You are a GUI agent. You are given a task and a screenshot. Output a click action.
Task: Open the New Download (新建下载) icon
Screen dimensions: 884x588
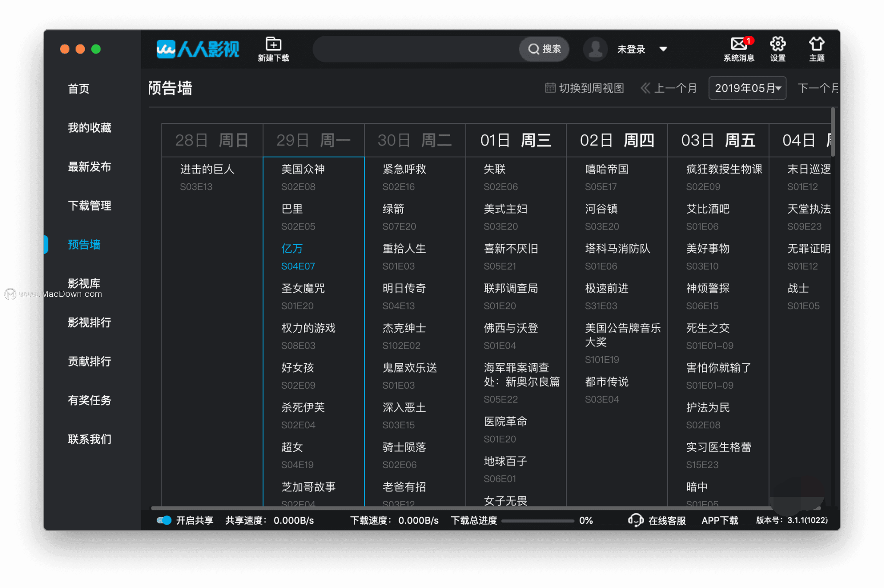point(273,49)
